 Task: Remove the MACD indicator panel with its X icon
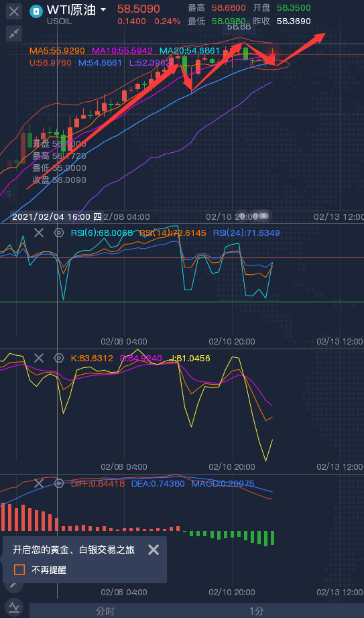(x=39, y=483)
